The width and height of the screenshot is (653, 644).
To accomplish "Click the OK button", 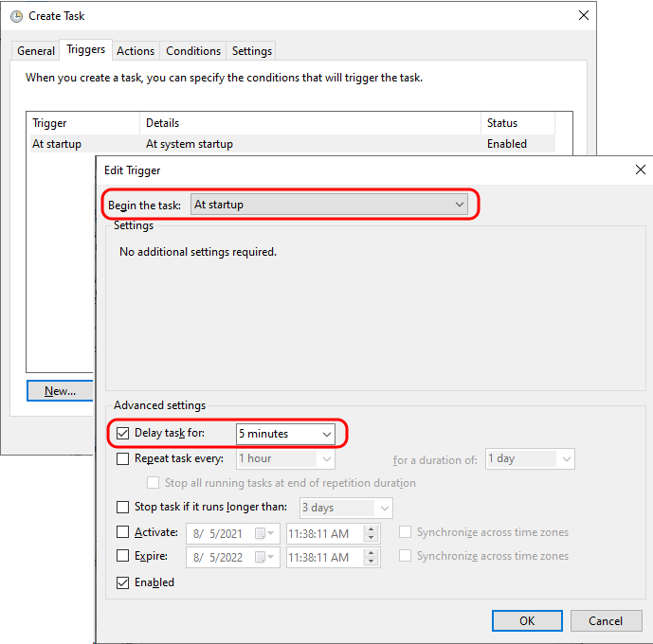I will point(527,621).
